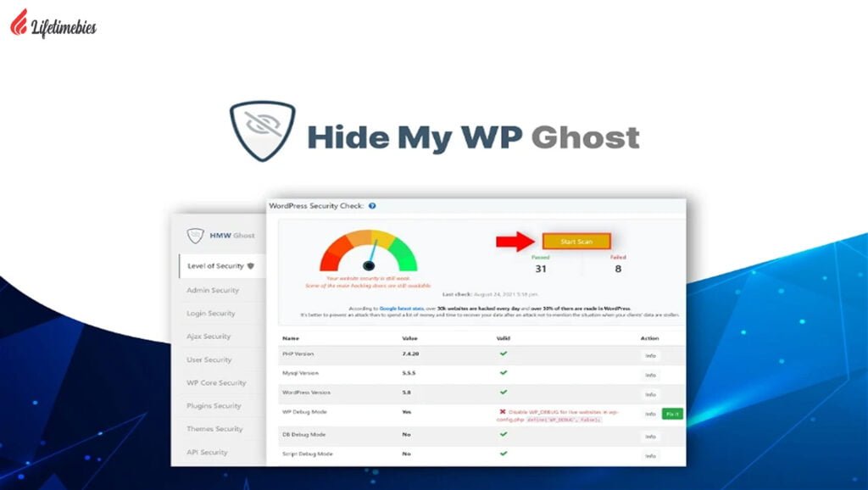Click the Start Scan button
The height and width of the screenshot is (490, 868).
tap(576, 241)
